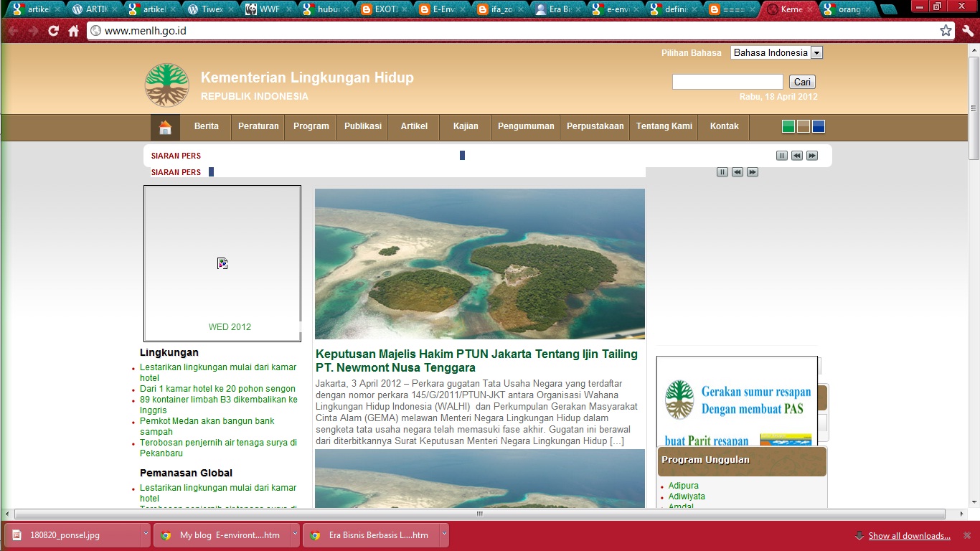Fast-forward the second ticker below the rounded bar
This screenshot has height=551, width=980.
753,172
